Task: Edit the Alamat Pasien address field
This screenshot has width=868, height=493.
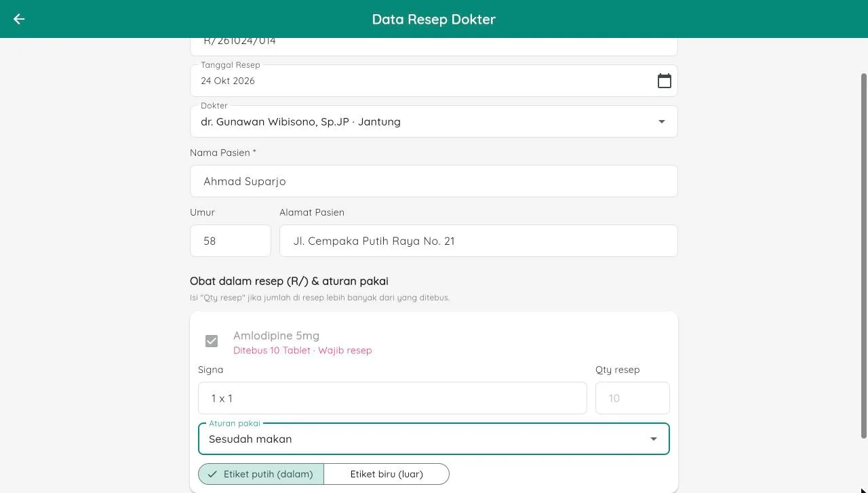Action: tap(479, 241)
